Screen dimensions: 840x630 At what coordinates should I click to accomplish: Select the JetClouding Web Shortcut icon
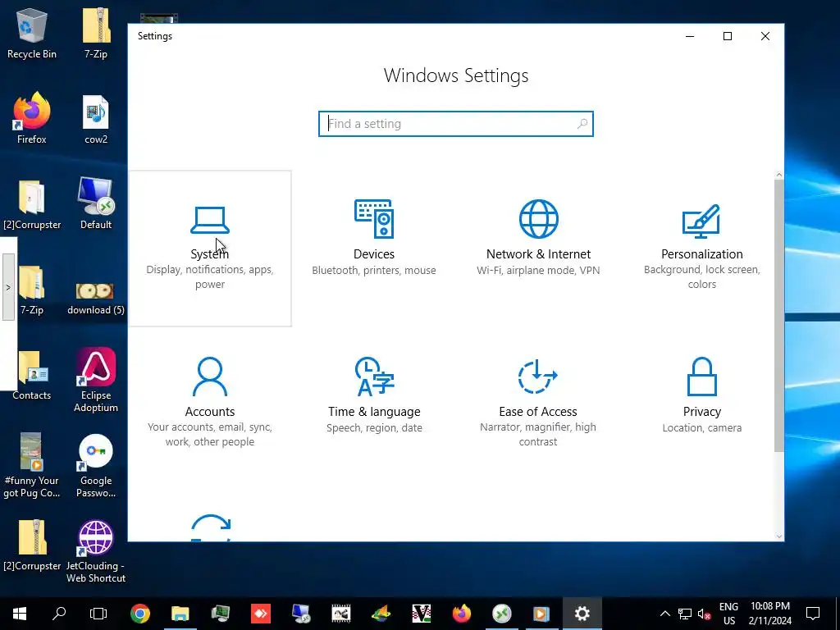click(96, 551)
